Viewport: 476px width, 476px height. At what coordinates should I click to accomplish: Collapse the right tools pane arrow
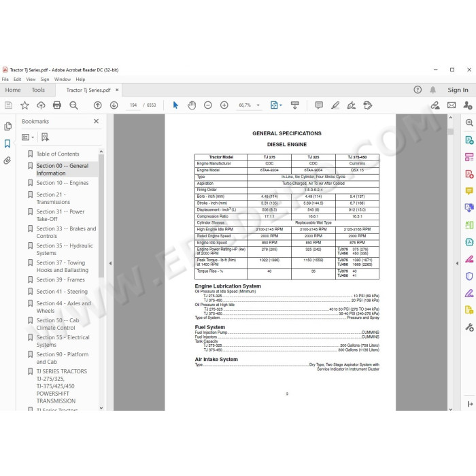pyautogui.click(x=457, y=263)
